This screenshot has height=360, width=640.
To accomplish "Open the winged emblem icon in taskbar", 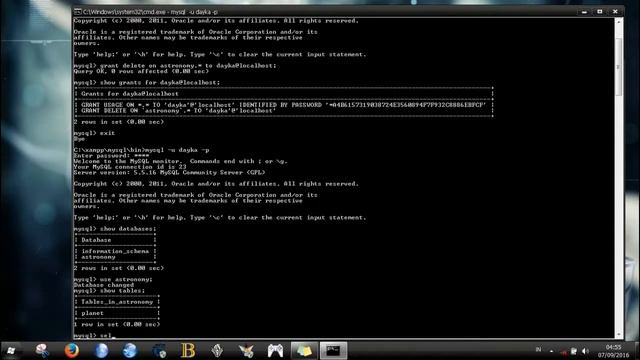I will pos(246,350).
